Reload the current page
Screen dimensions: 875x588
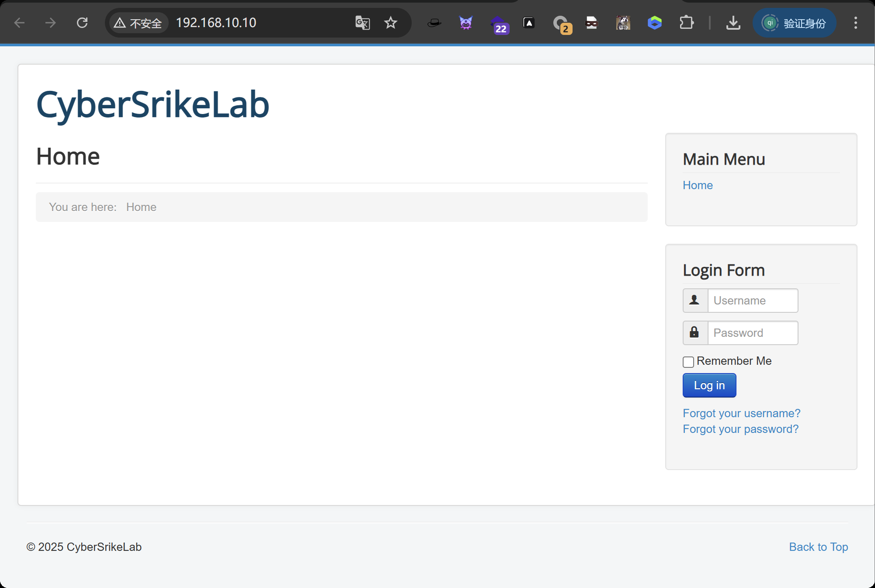pos(82,23)
